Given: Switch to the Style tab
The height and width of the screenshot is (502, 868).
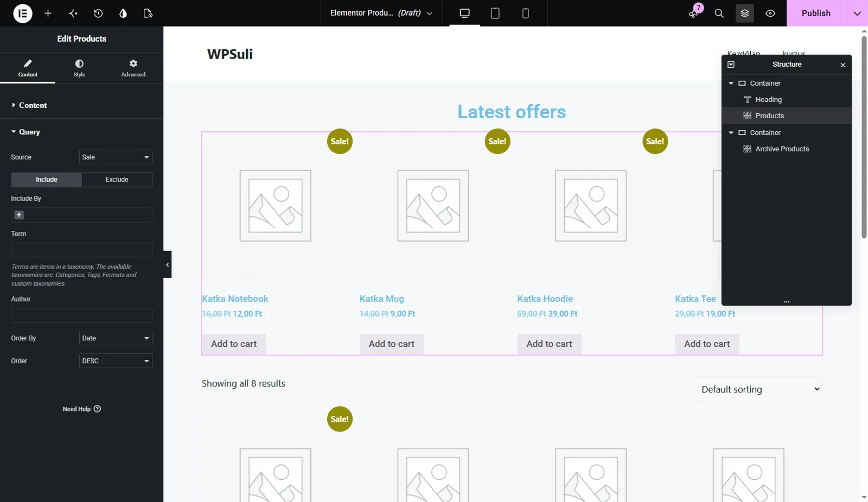Looking at the screenshot, I should 79,68.
